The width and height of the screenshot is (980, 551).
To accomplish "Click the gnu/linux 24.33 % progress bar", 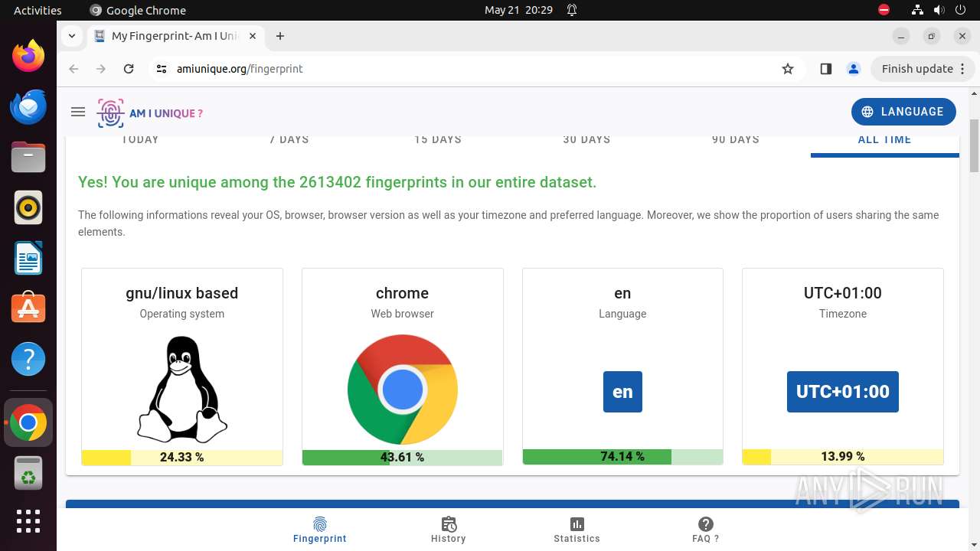I will click(x=182, y=457).
